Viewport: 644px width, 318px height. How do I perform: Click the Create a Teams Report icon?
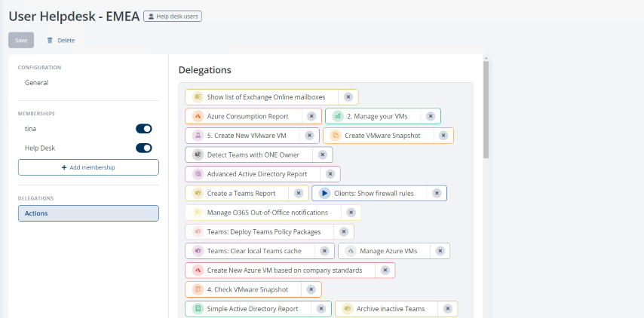click(198, 193)
